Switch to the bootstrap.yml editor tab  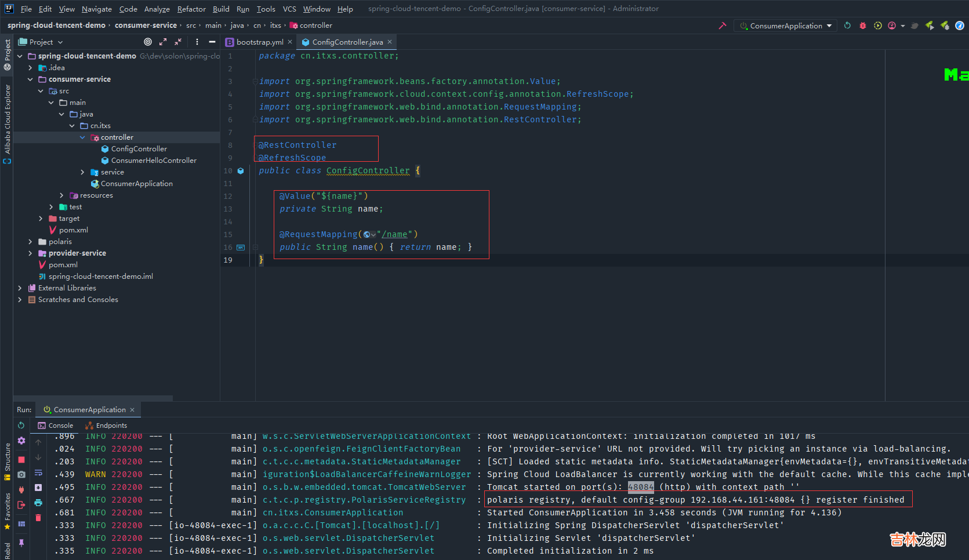pos(259,42)
